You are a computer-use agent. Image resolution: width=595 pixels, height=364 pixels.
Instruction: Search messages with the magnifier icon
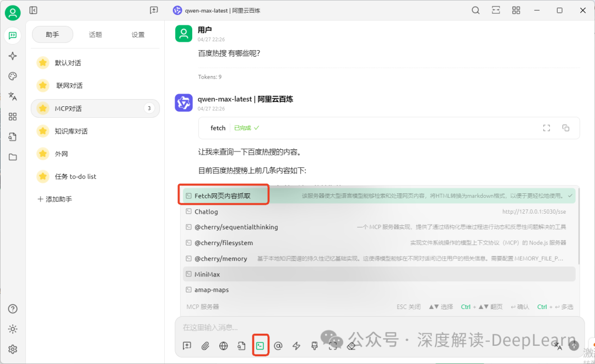pos(475,10)
